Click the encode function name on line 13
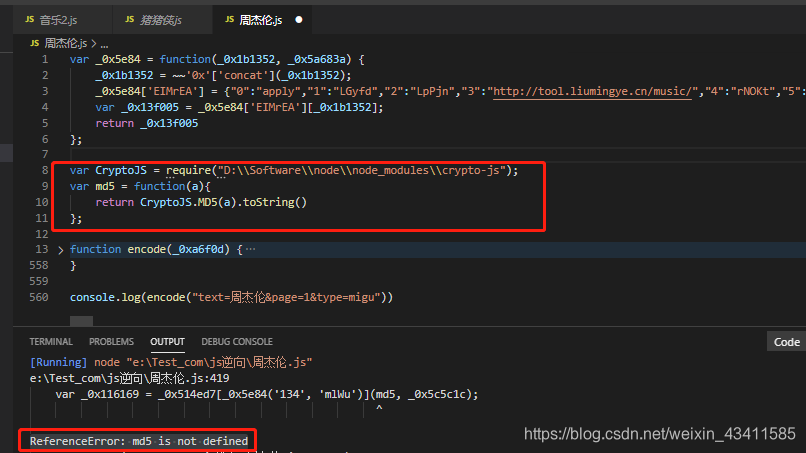Screen dimensions: 806x453 click(146, 249)
